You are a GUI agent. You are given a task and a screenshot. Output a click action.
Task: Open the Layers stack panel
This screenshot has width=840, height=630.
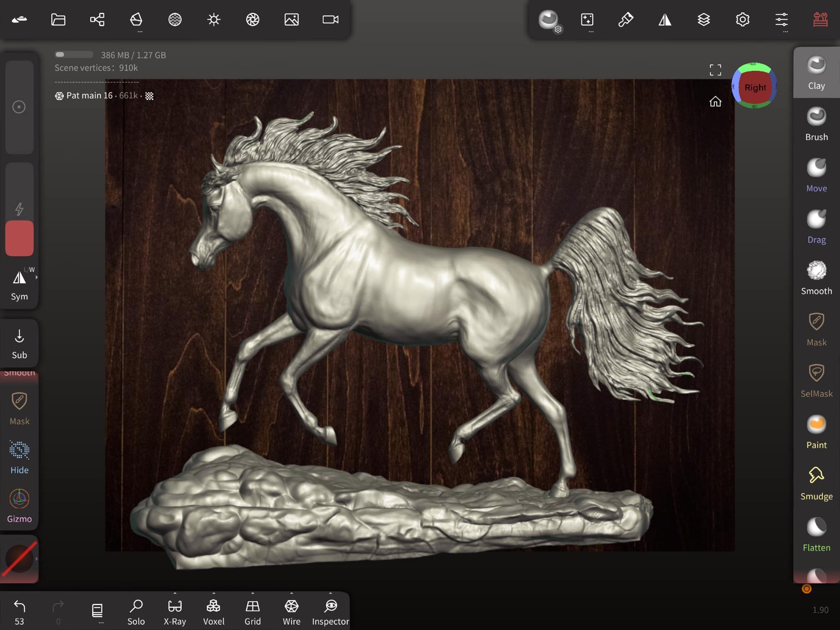tap(704, 19)
